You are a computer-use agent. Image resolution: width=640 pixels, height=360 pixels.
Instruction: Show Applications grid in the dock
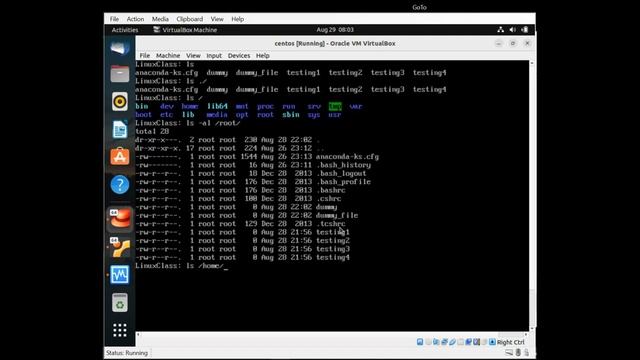(120, 330)
